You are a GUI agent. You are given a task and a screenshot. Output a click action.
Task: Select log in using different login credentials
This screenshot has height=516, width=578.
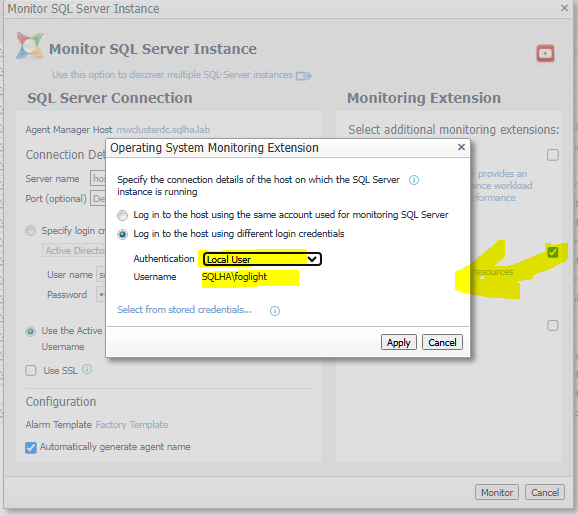point(122,234)
